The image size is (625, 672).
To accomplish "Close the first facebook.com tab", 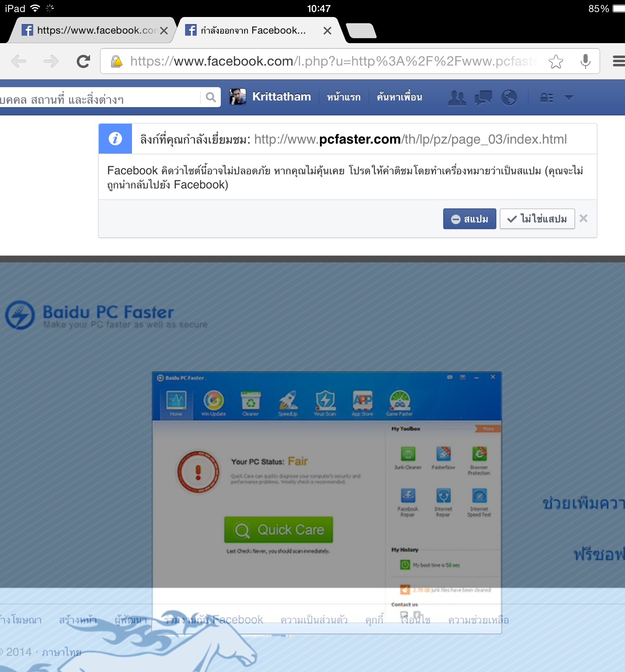I will 164,31.
